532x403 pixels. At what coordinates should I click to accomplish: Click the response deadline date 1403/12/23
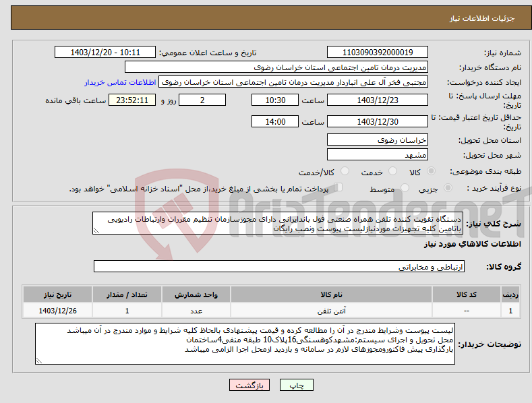(x=378, y=100)
